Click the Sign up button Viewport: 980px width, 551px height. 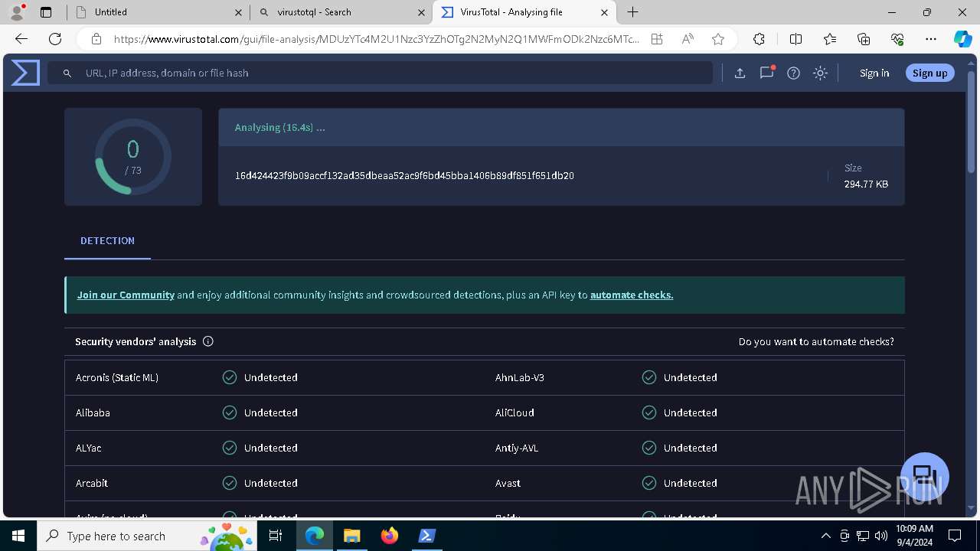930,73
